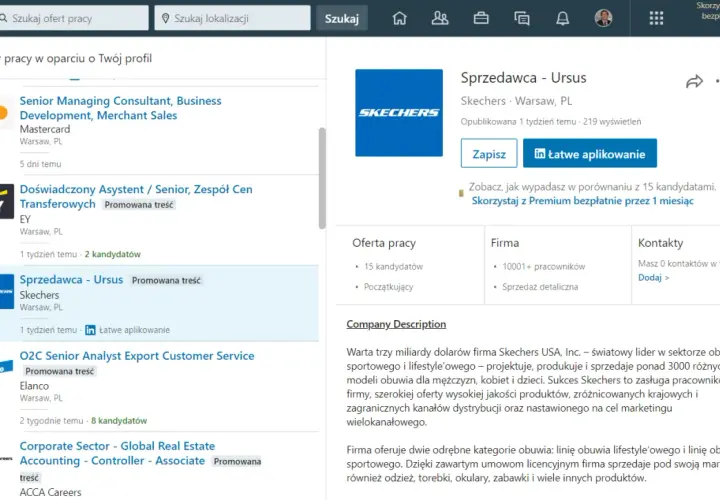
Task: Click the Kontakty section heading
Action: coord(660,243)
